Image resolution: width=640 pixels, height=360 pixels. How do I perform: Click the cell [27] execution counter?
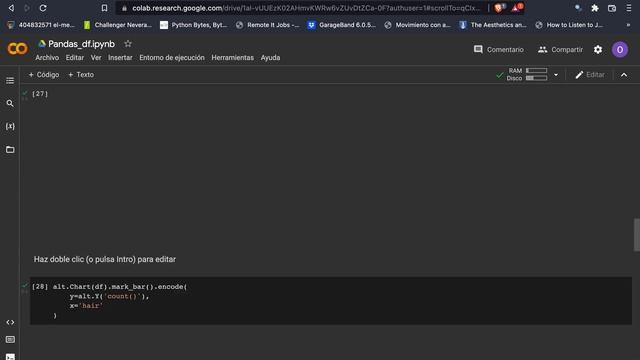[x=40, y=93]
